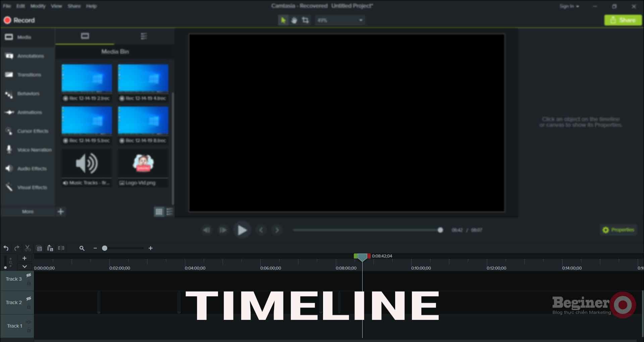Select the Crop tool above the canvas
Image resolution: width=644 pixels, height=342 pixels.
point(305,20)
